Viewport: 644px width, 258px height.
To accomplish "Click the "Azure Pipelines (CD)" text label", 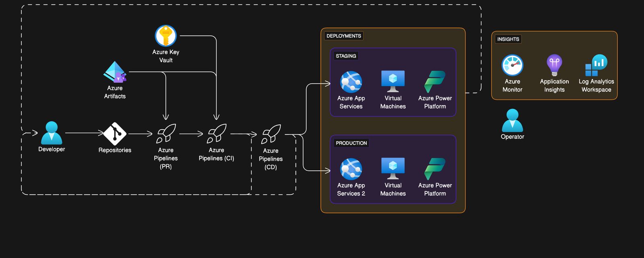I will pyautogui.click(x=271, y=159).
